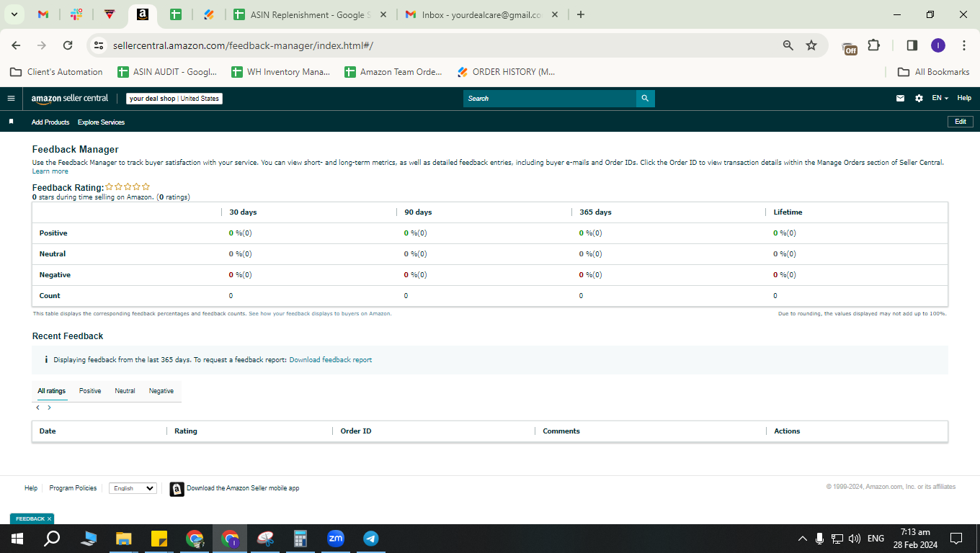This screenshot has height=553, width=980.
Task: Open Telegram from the taskbar
Action: tap(371, 539)
